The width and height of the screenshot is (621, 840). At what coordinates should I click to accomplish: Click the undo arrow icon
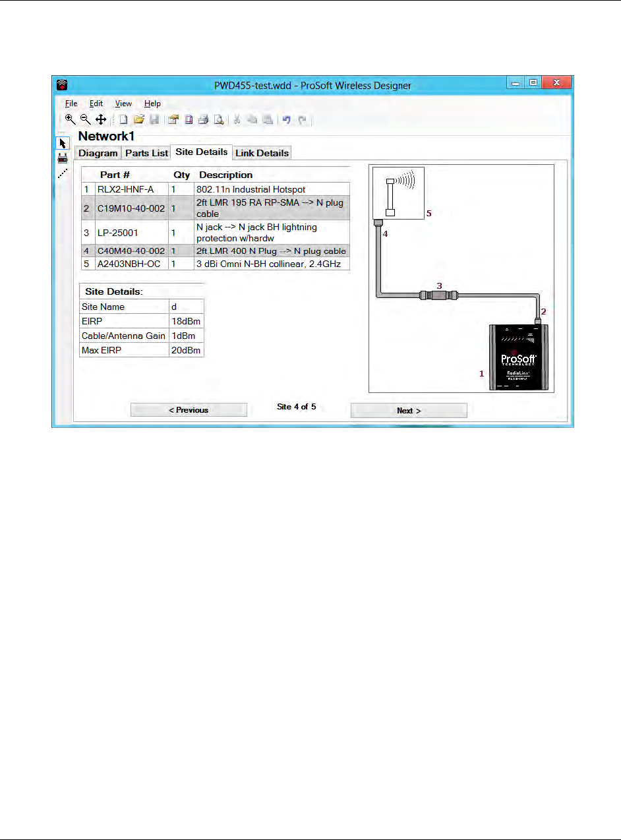[x=287, y=119]
